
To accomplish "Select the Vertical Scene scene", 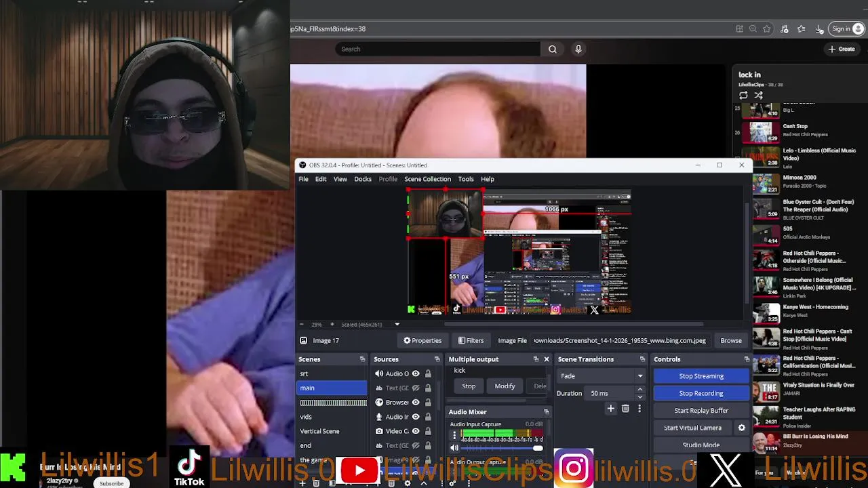I will [332, 431].
